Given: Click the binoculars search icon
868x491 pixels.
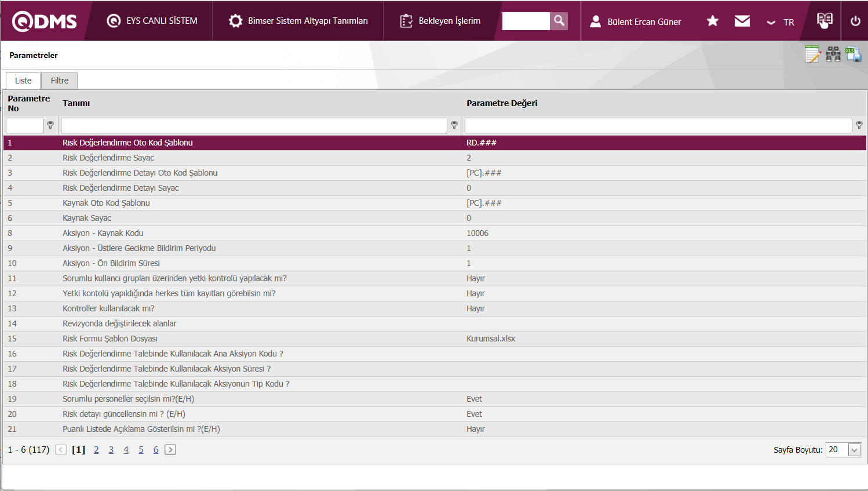Looking at the screenshot, I should (833, 54).
